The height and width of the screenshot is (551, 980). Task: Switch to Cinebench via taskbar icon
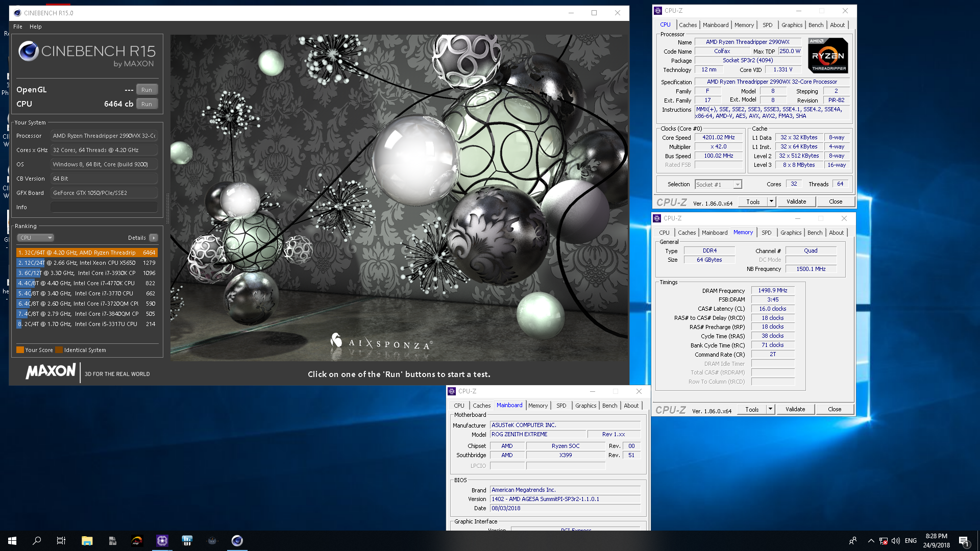[x=237, y=541]
